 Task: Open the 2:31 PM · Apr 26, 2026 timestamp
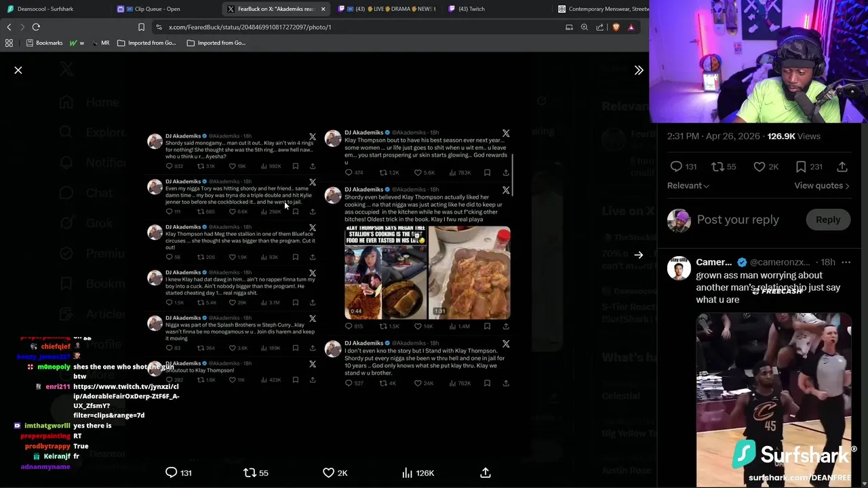pyautogui.click(x=713, y=136)
